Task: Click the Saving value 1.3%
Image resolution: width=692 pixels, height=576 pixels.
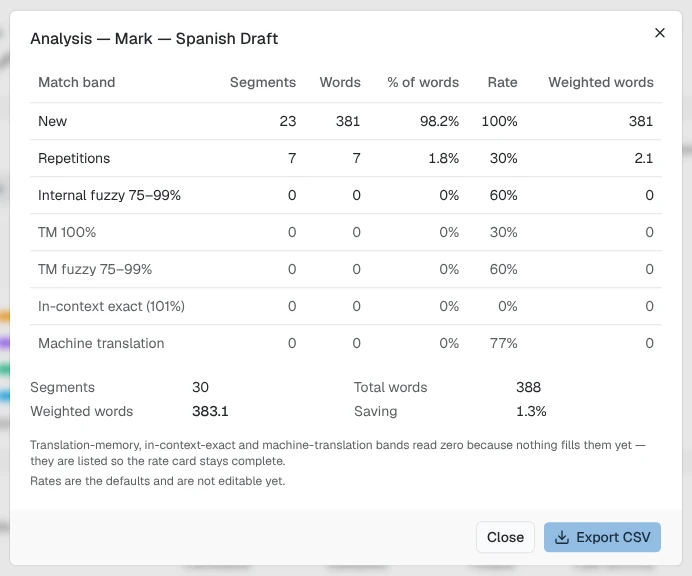Action: tap(531, 411)
